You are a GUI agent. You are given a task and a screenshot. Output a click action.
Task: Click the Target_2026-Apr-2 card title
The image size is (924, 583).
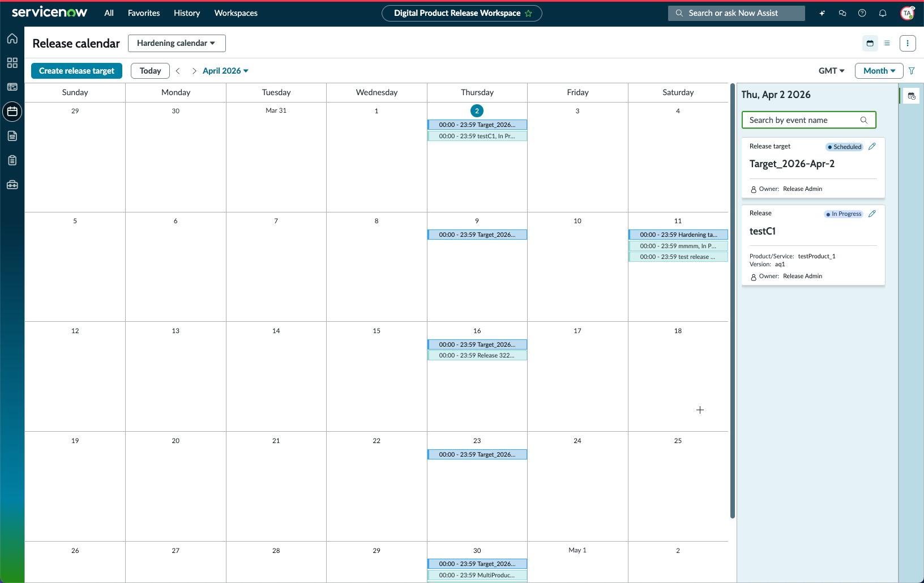pyautogui.click(x=792, y=164)
